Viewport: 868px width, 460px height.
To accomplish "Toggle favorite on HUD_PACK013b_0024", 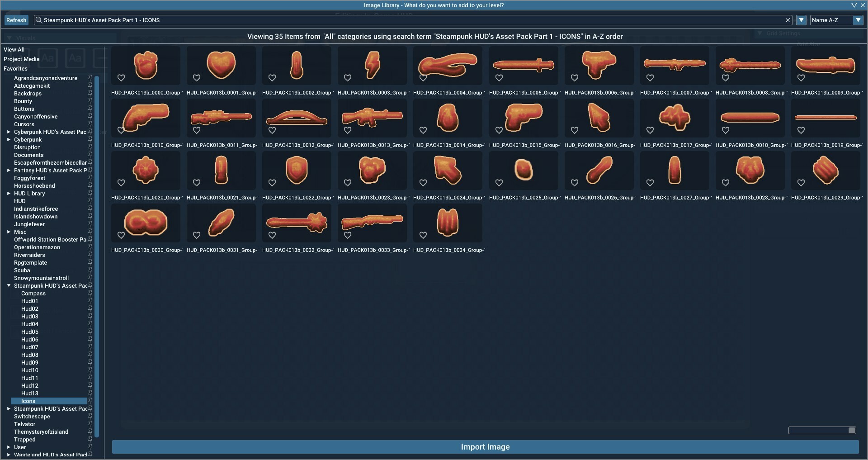I will pyautogui.click(x=423, y=183).
